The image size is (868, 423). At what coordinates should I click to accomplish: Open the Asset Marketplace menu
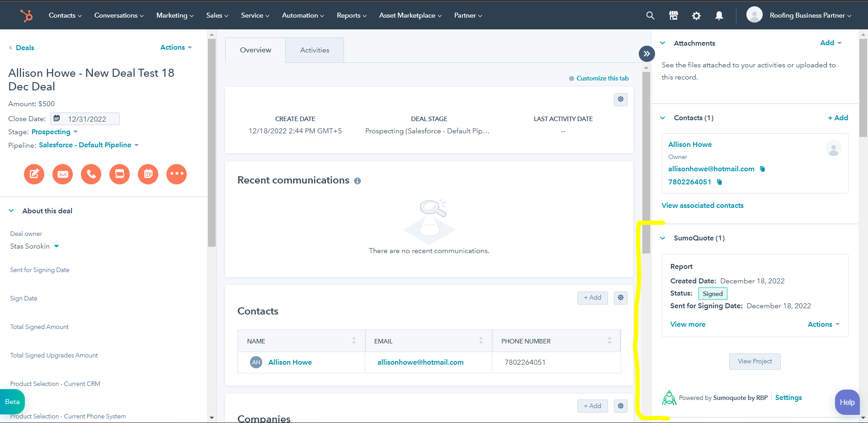point(410,15)
